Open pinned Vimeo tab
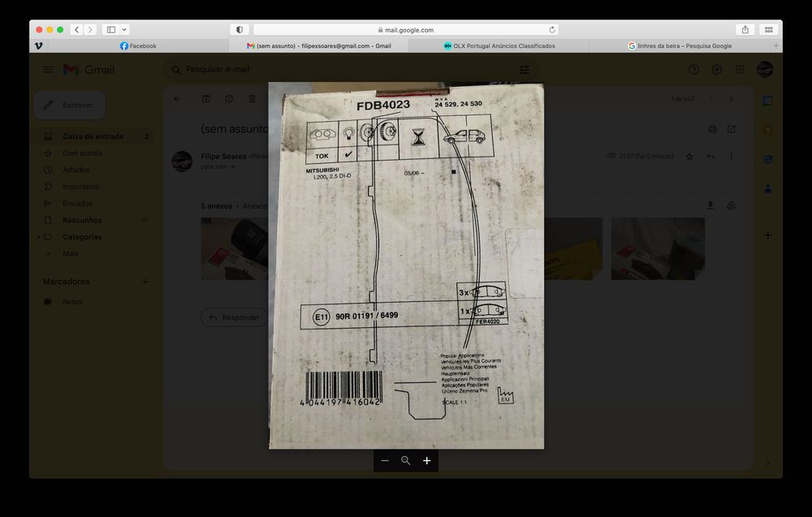This screenshot has width=812, height=517. (x=38, y=45)
